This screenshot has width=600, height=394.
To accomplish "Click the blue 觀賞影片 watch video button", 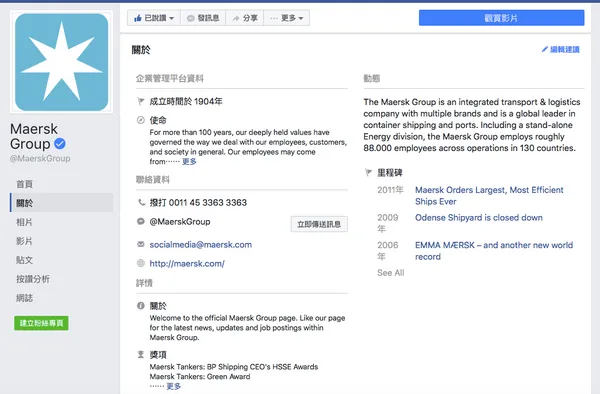I will tap(501, 18).
